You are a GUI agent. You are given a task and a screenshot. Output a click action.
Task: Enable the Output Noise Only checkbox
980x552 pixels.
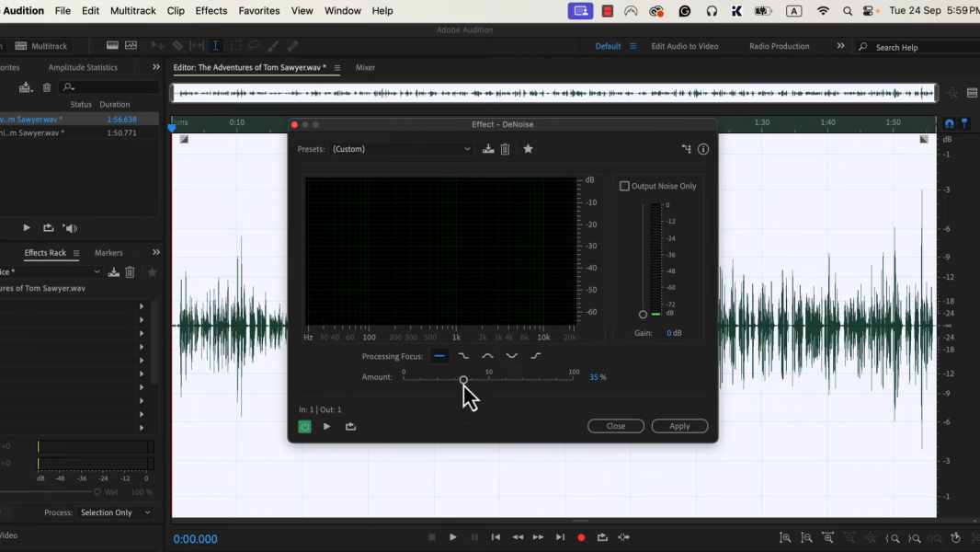coord(624,186)
